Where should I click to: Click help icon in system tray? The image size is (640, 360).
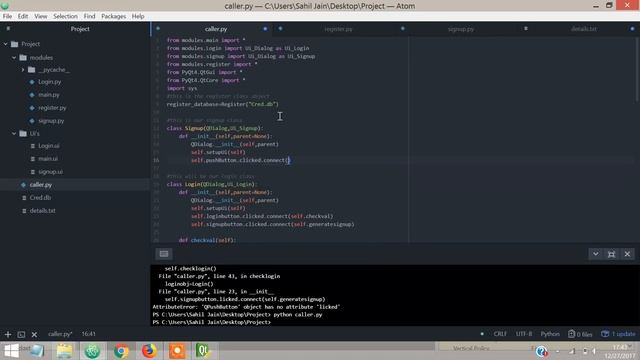(542, 351)
